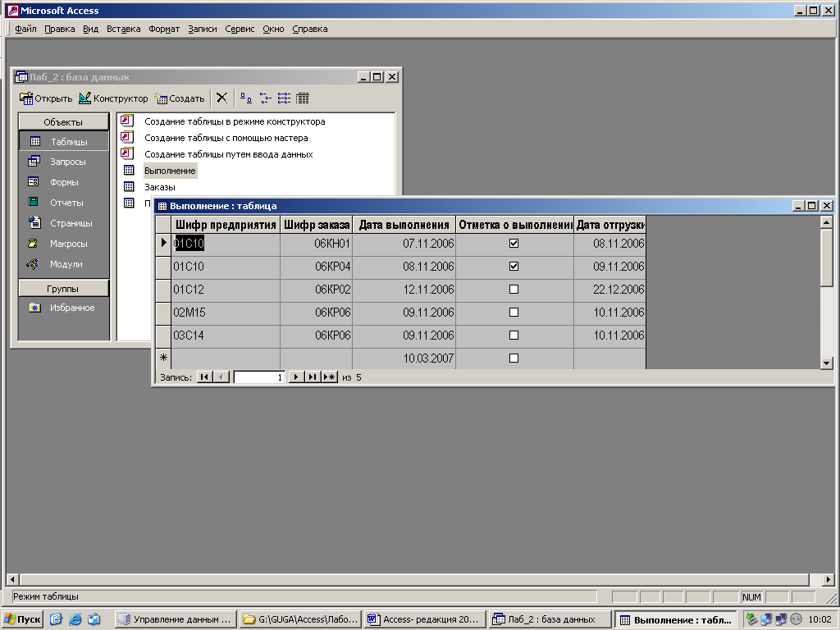Click the Группы header button
840x630 pixels.
click(x=64, y=289)
